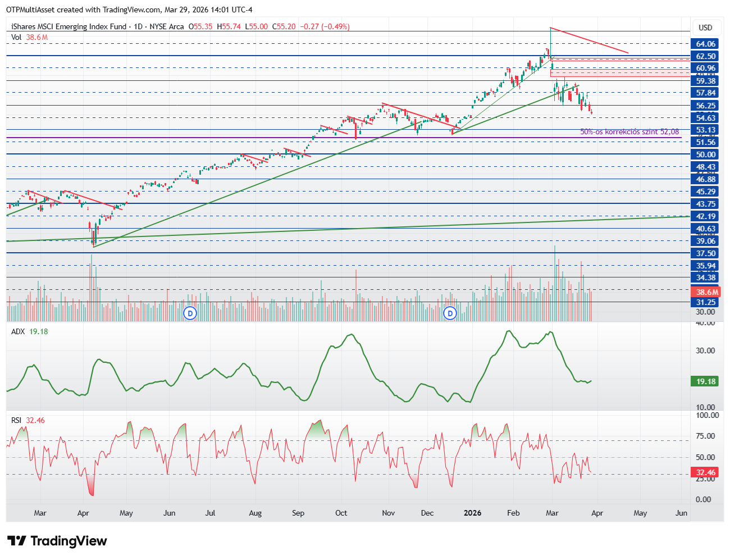Click the Jun label at timeline end
730x560 pixels.
point(681,513)
